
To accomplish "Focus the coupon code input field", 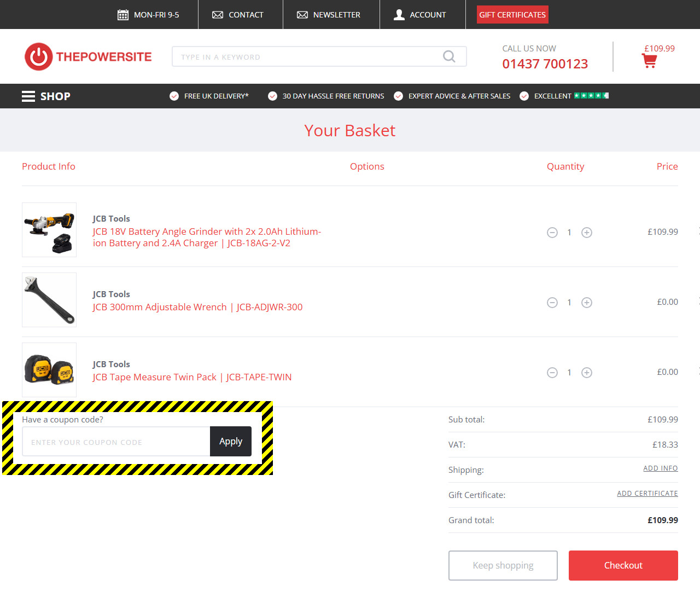I will 116,442.
